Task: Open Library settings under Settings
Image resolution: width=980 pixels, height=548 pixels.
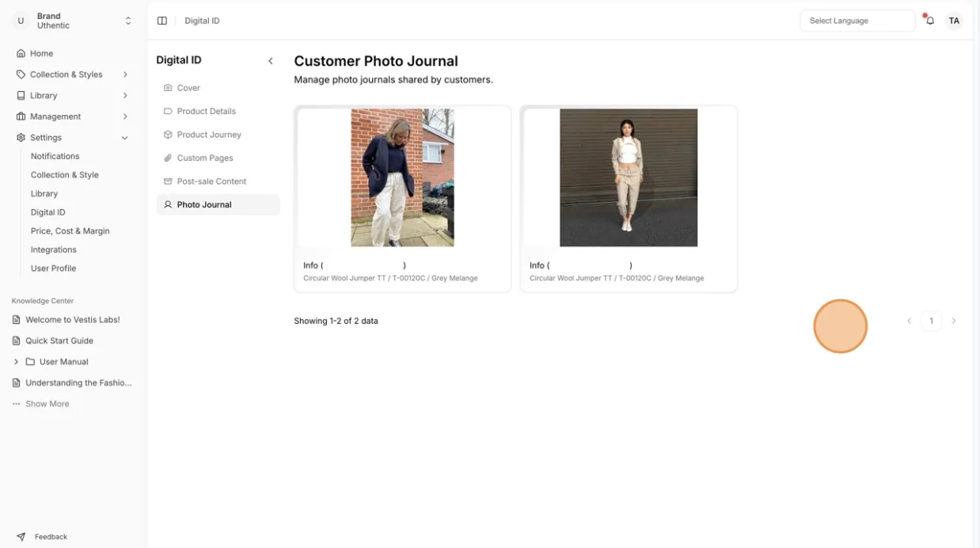Action: pos(44,194)
